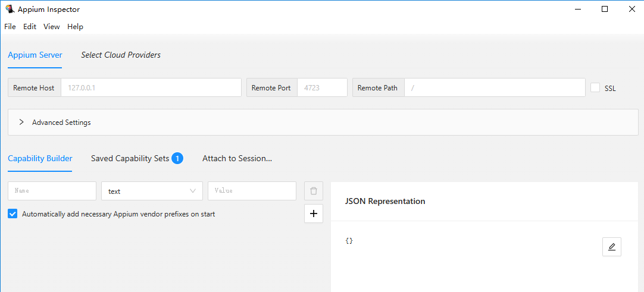This screenshot has height=292, width=644.
Task: Open the View menu
Action: pos(52,27)
